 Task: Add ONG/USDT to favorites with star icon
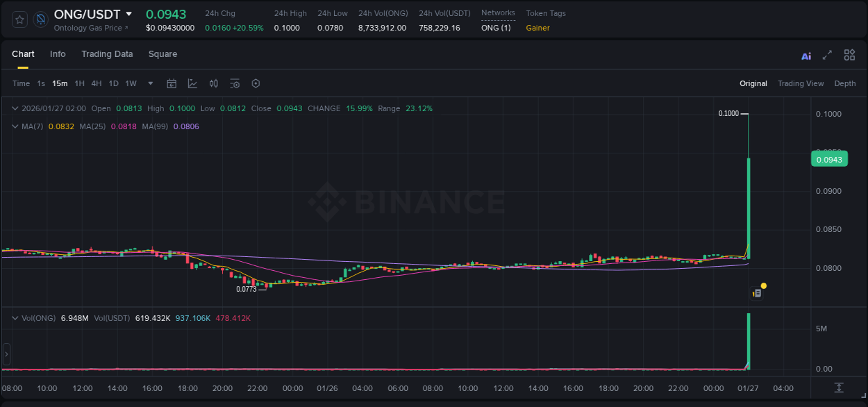[x=20, y=19]
